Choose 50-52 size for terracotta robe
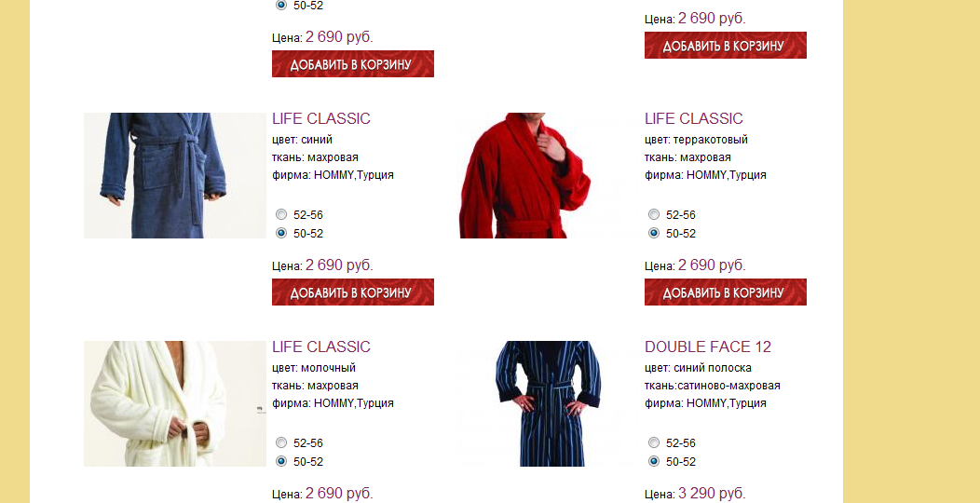 click(x=654, y=233)
